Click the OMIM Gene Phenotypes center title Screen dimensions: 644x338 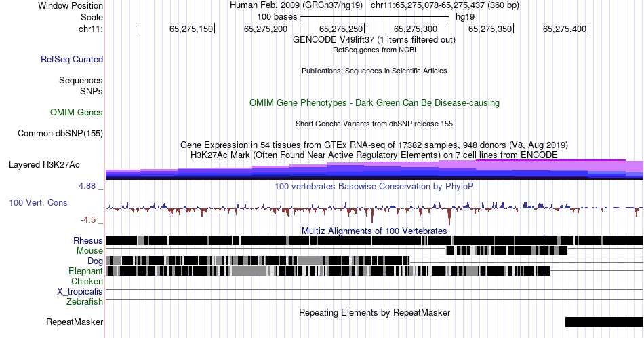coord(375,102)
